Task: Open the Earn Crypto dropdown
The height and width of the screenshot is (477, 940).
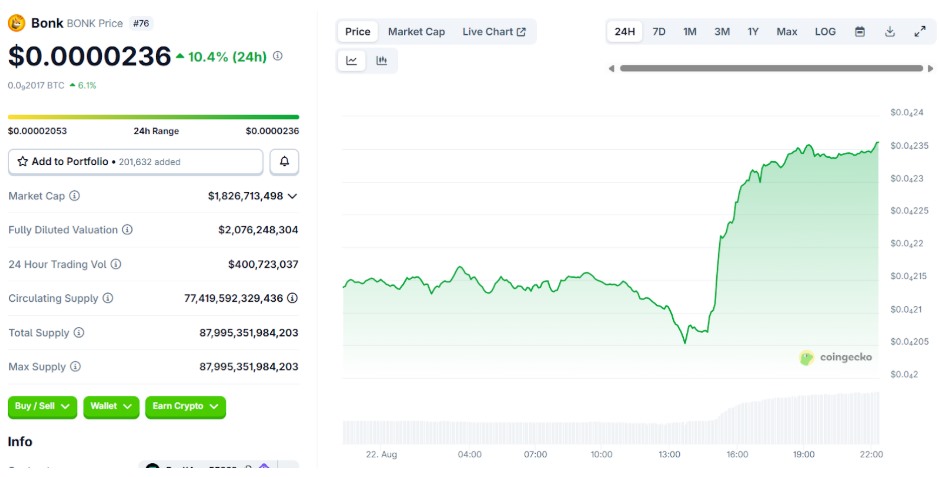Action: pyautogui.click(x=185, y=406)
